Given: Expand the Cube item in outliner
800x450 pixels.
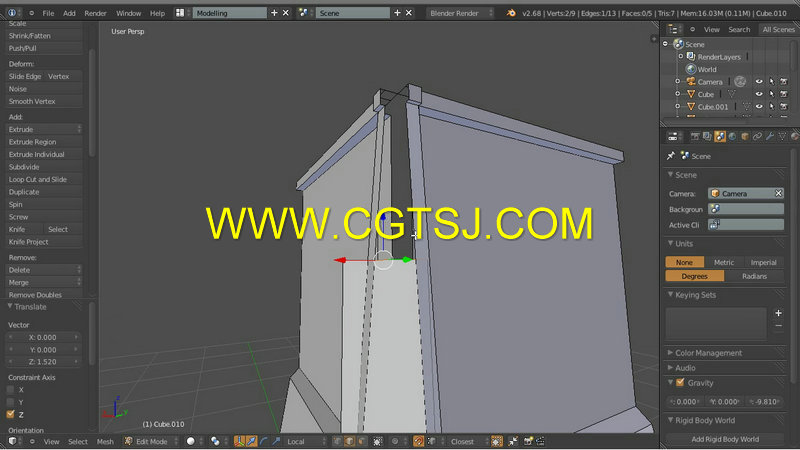Looking at the screenshot, I should tap(678, 94).
